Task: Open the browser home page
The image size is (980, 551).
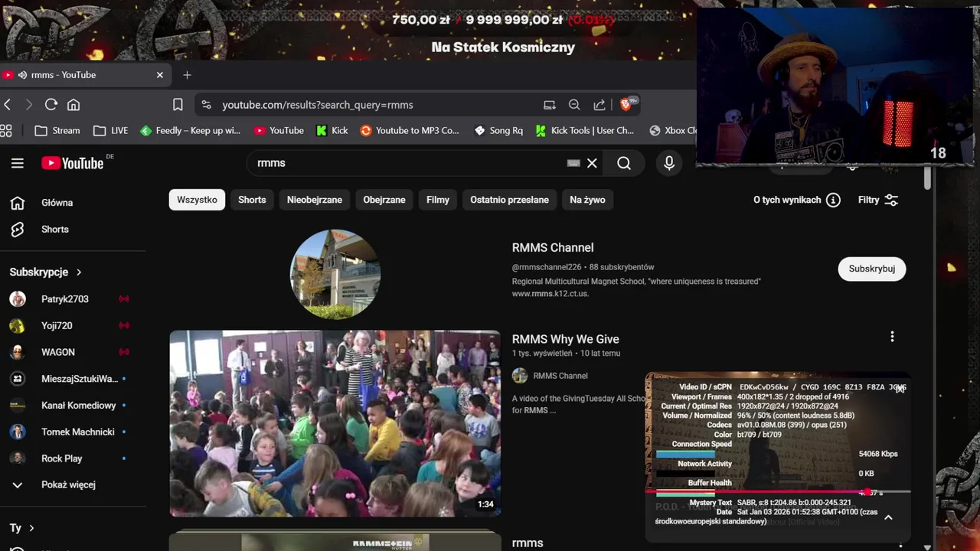Action: (x=73, y=105)
